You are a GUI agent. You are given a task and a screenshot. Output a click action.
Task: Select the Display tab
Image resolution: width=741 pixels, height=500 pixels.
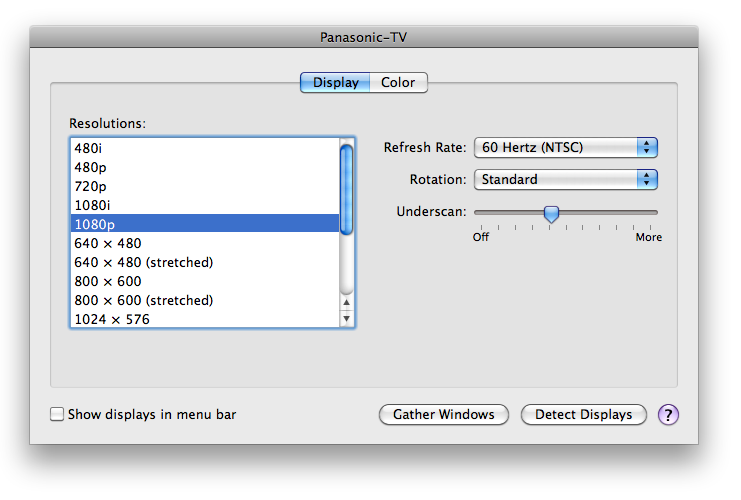[336, 82]
